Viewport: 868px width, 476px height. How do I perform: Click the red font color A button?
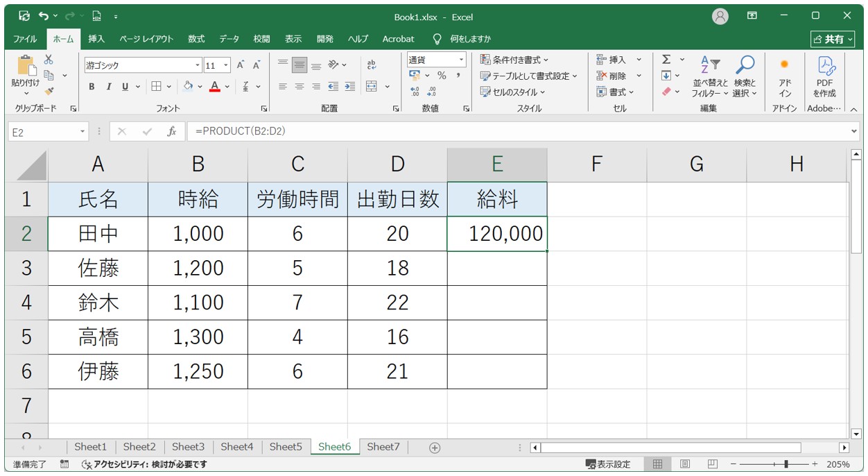[215, 87]
